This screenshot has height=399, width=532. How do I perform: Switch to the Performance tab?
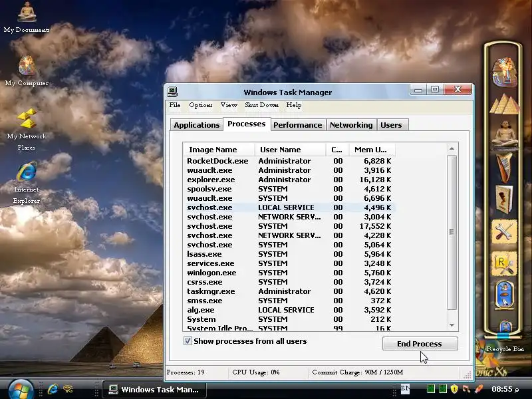297,125
